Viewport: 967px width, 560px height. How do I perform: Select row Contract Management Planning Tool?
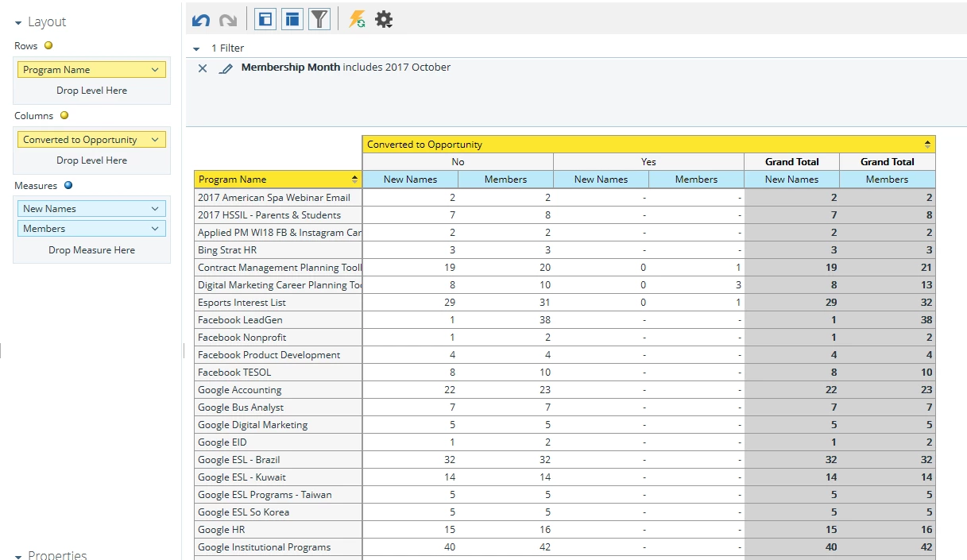(278, 268)
